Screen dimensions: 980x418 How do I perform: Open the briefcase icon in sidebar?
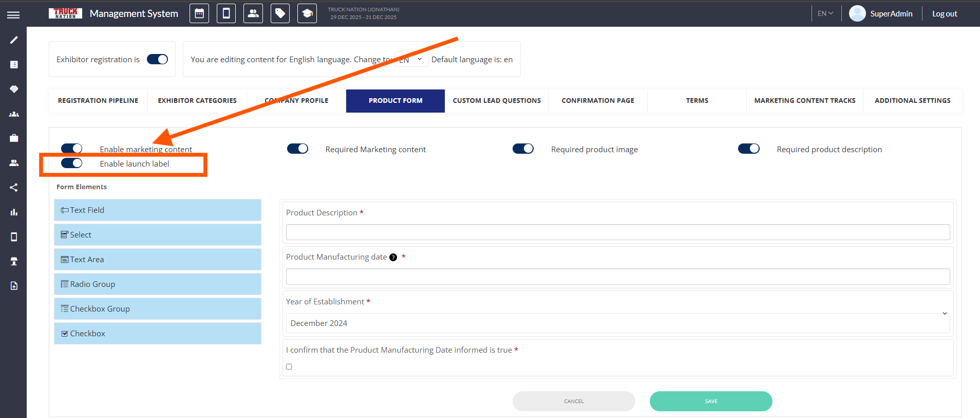[14, 138]
